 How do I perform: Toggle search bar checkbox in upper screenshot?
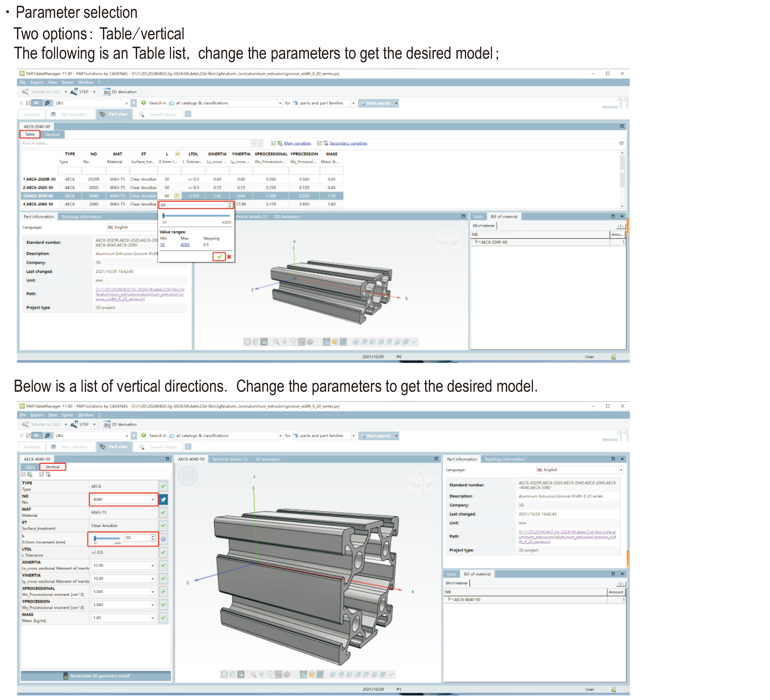[x=28, y=103]
